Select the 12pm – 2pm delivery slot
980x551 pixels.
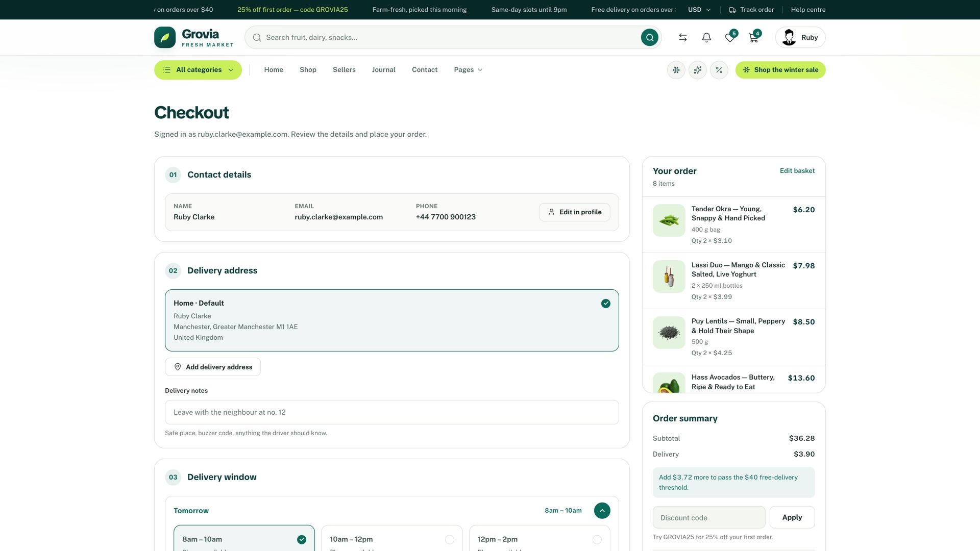[540, 538]
